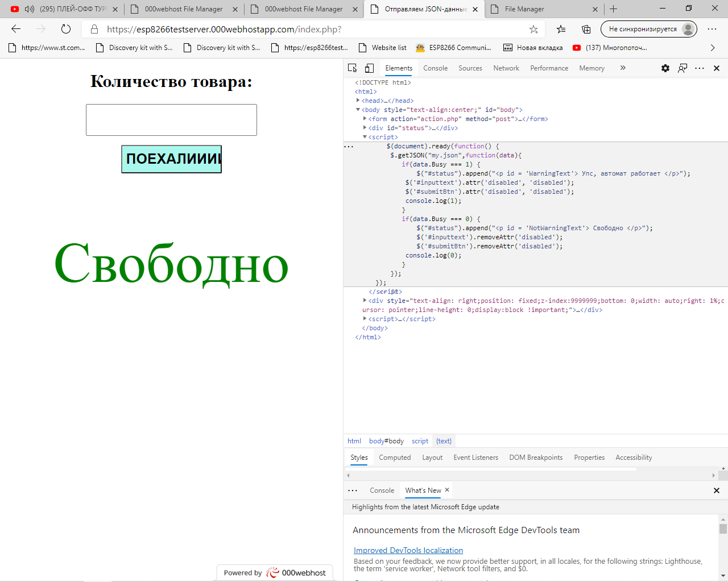The width and height of the screenshot is (728, 582).
Task: Show more bookmarks chevron
Action: coord(713,48)
